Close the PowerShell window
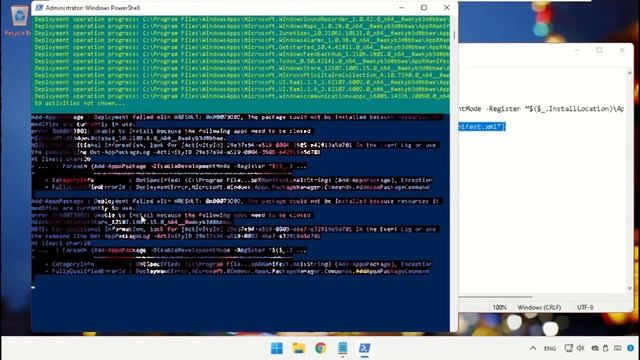Viewport: 640px width, 360px height. (447, 8)
